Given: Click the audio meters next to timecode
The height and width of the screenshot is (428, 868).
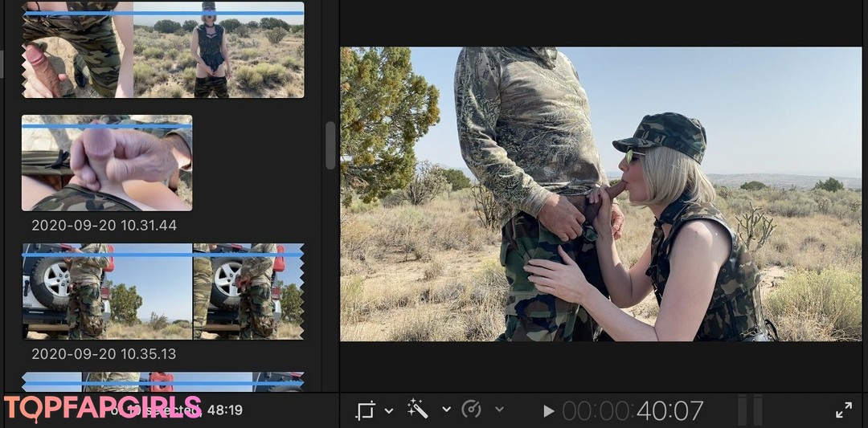Looking at the screenshot, I should point(750,410).
